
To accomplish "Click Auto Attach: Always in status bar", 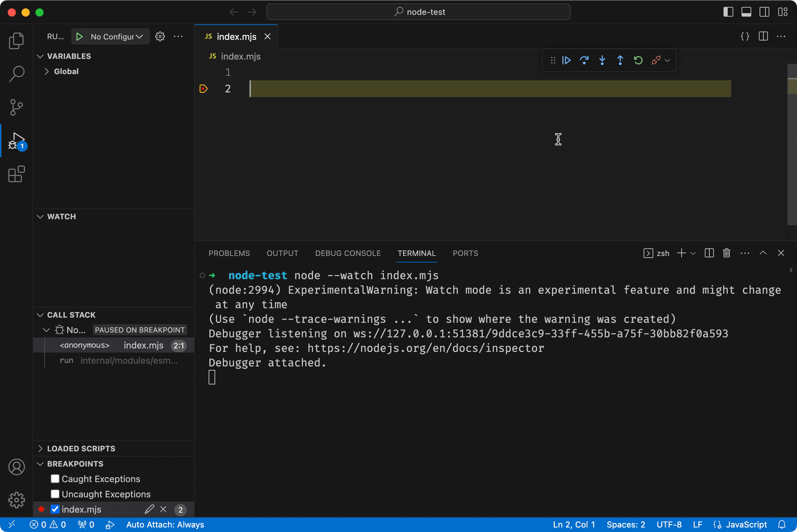I will point(165,525).
